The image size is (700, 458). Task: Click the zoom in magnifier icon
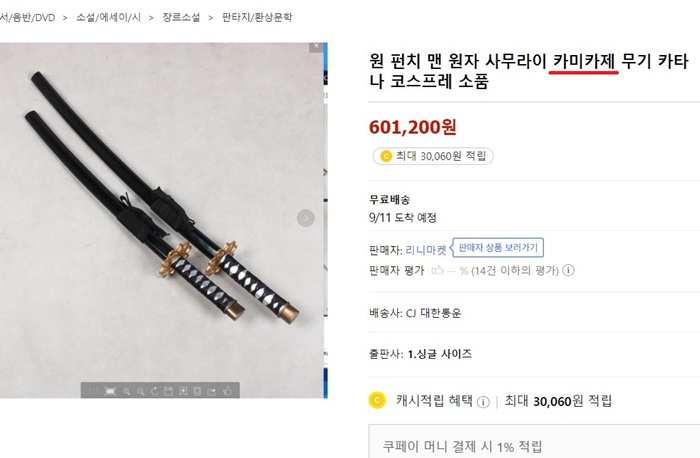(x=127, y=391)
